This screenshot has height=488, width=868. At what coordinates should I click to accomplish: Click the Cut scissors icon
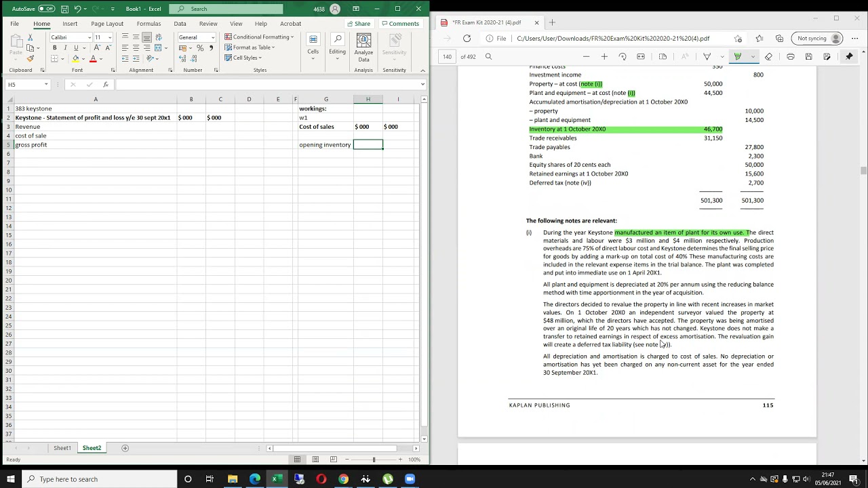pyautogui.click(x=31, y=37)
